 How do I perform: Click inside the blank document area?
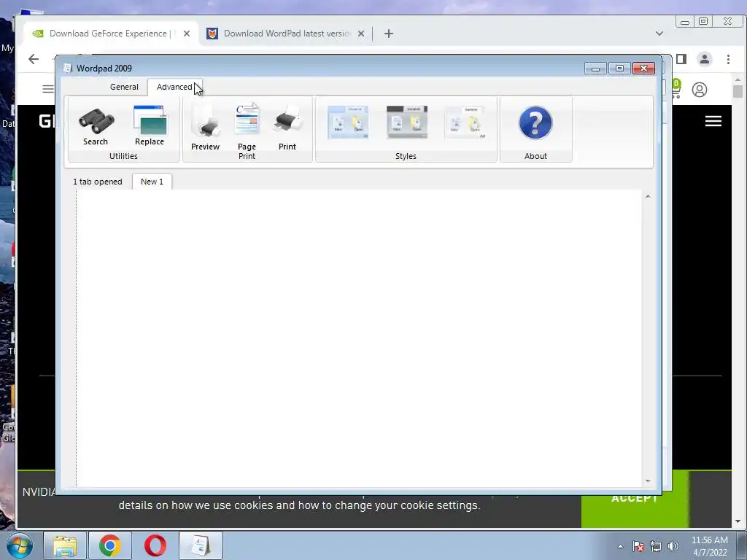[x=359, y=338]
